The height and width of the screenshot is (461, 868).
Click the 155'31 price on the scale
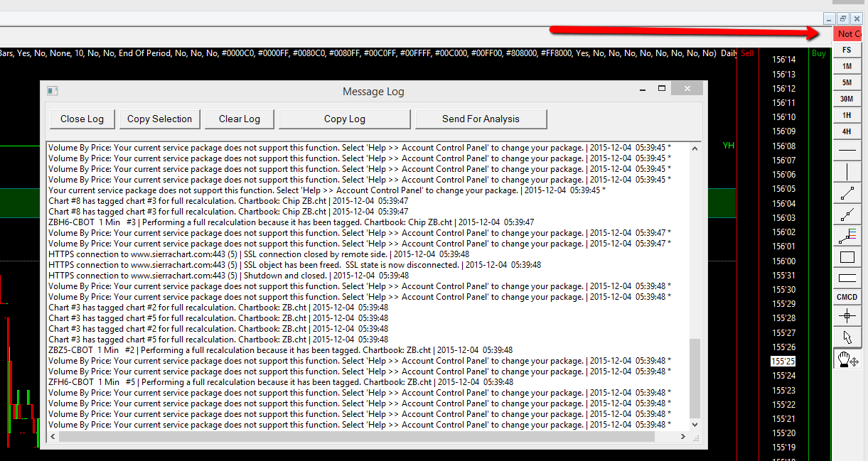coord(783,276)
